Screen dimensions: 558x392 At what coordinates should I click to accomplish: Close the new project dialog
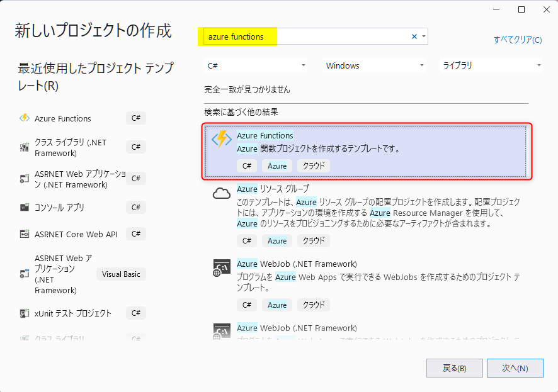[x=547, y=9]
